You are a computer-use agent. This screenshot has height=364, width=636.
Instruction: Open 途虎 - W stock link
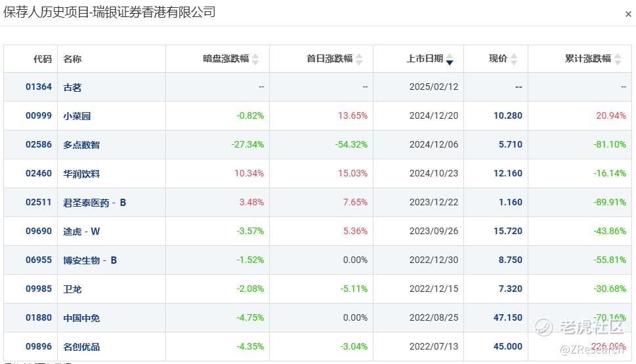81,231
